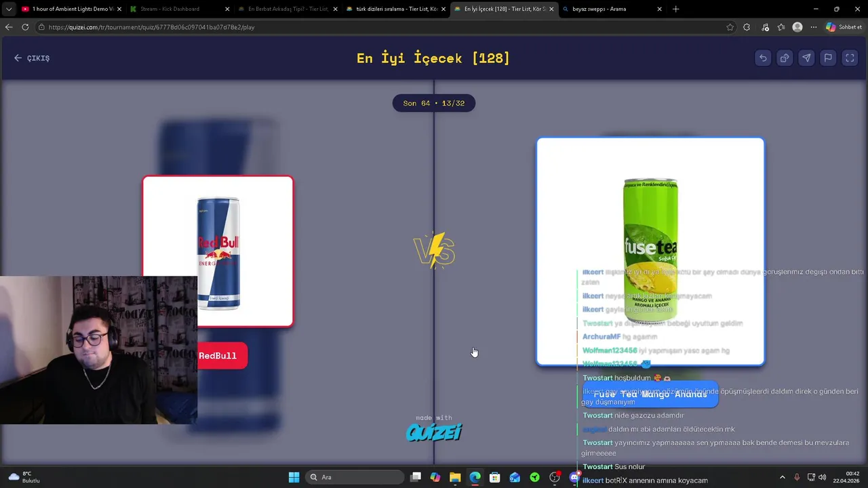Open the browser profile avatar
Screen dimensions: 868x488
point(797,27)
